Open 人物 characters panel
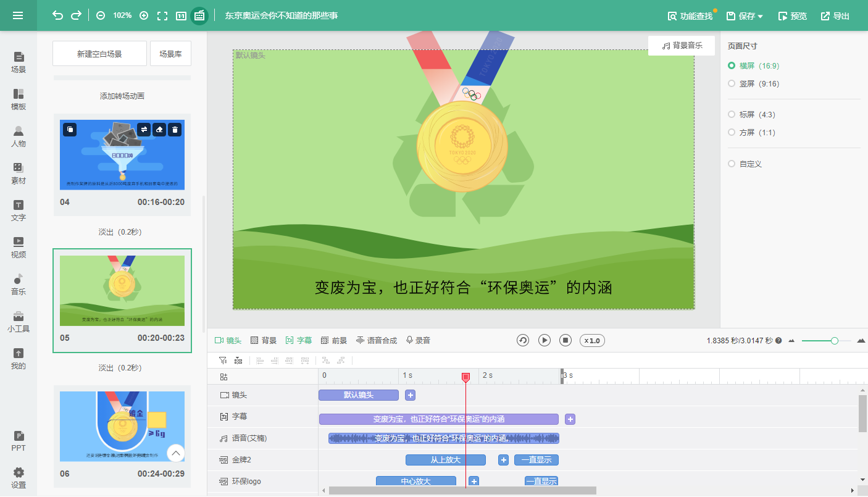Viewport: 868px width, 497px height. [19, 136]
